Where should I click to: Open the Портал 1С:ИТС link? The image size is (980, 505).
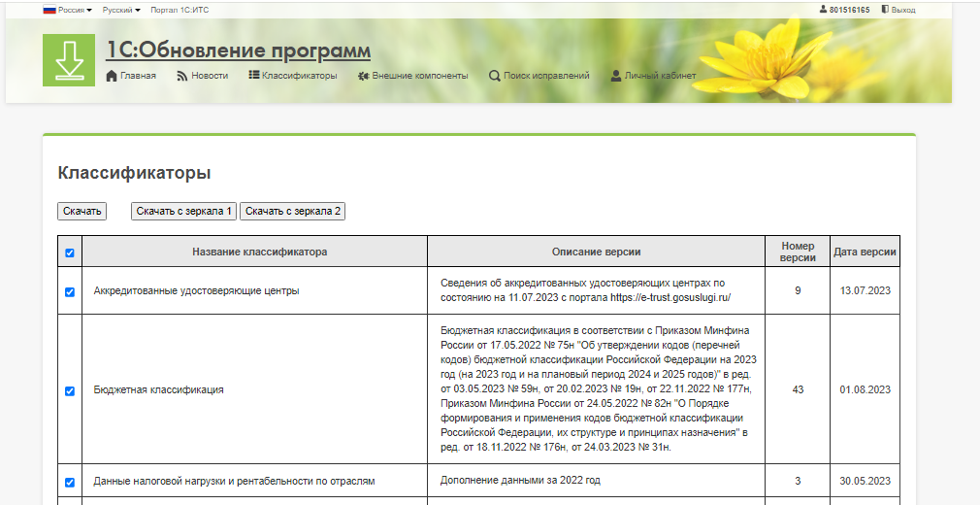tap(180, 10)
